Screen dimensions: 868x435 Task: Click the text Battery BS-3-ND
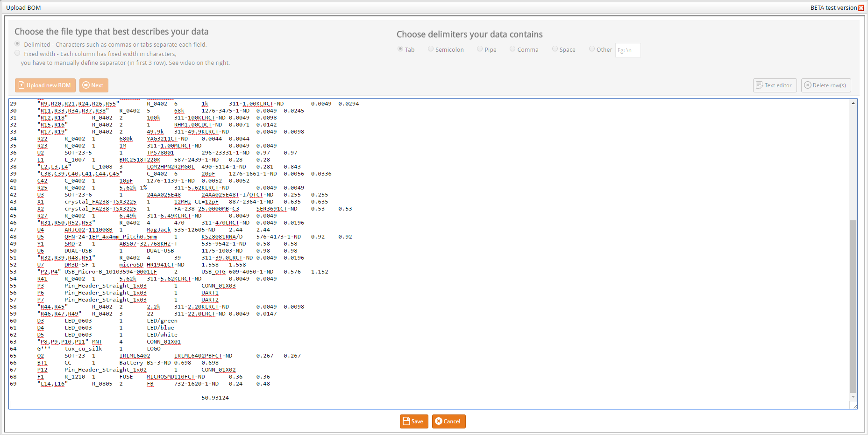point(145,363)
